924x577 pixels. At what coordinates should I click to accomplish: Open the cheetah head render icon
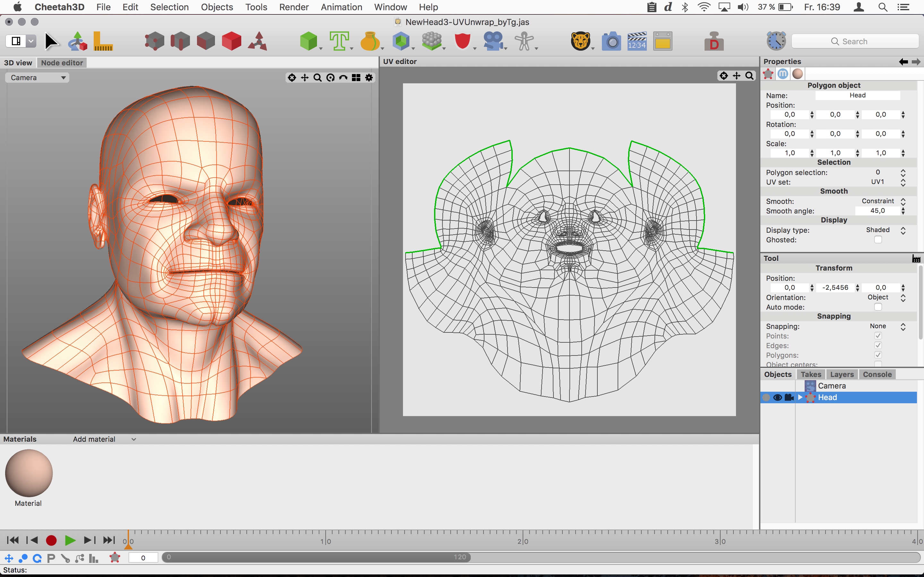580,41
